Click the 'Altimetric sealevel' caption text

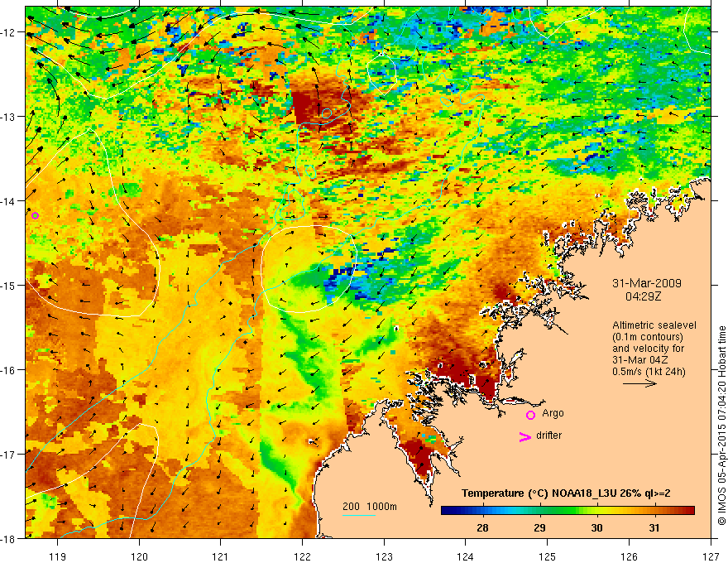click(x=654, y=325)
